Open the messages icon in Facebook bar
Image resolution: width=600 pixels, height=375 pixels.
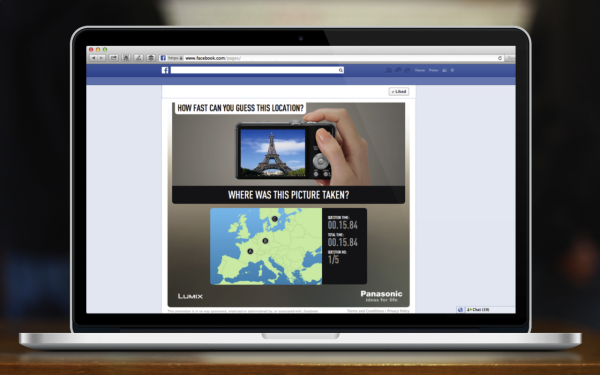[x=398, y=70]
